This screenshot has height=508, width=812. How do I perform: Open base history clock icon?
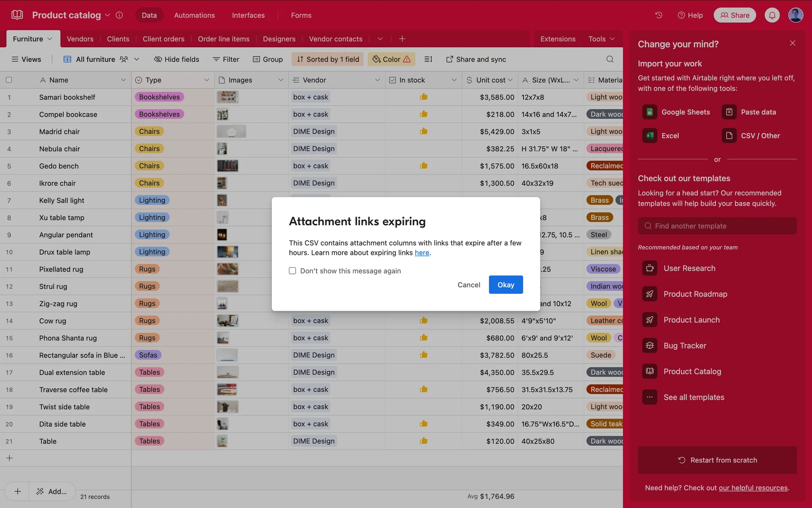(658, 15)
